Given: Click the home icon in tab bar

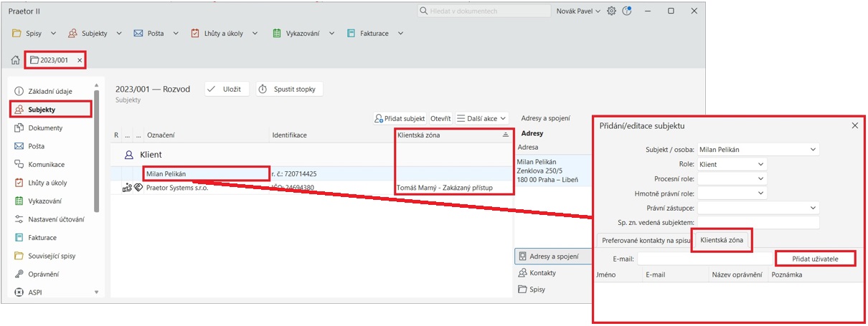Looking at the screenshot, I should coord(15,60).
